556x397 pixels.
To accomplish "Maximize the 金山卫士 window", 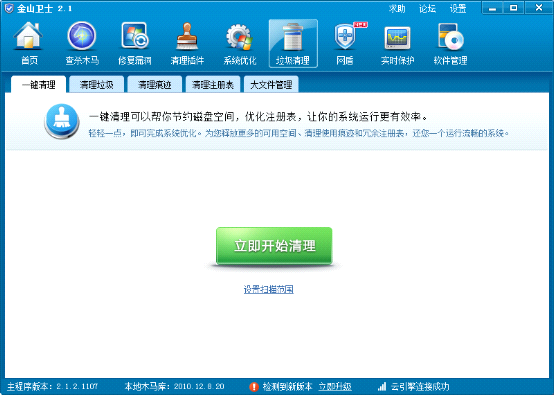I will click(x=513, y=8).
